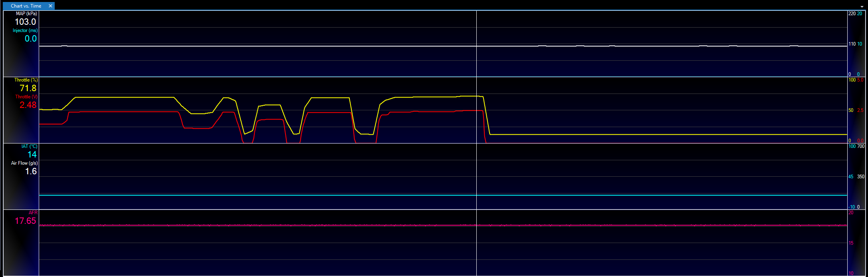Select the Chart vs. Time tab

pyautogui.click(x=26, y=6)
